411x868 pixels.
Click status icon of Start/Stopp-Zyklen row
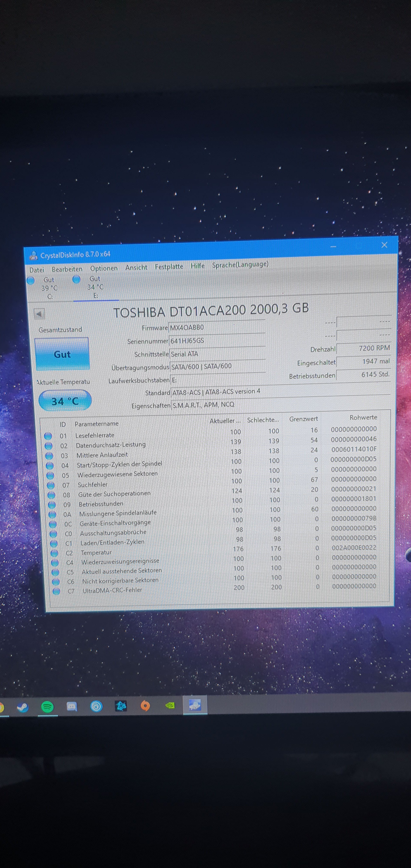pos(50,466)
